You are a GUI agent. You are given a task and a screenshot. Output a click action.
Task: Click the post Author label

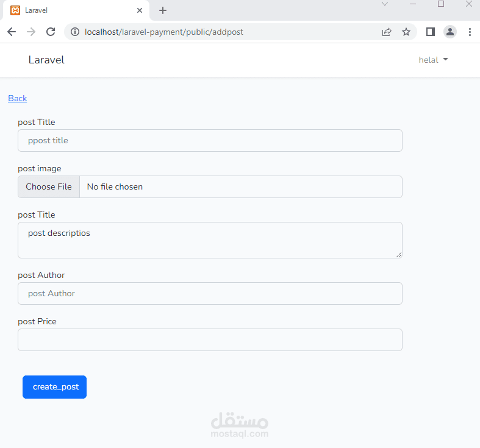click(x=41, y=275)
